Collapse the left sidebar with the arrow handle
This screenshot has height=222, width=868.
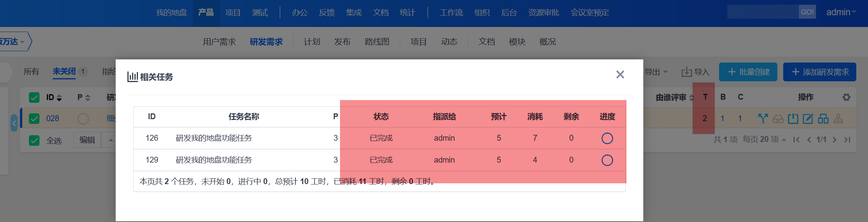pyautogui.click(x=14, y=123)
